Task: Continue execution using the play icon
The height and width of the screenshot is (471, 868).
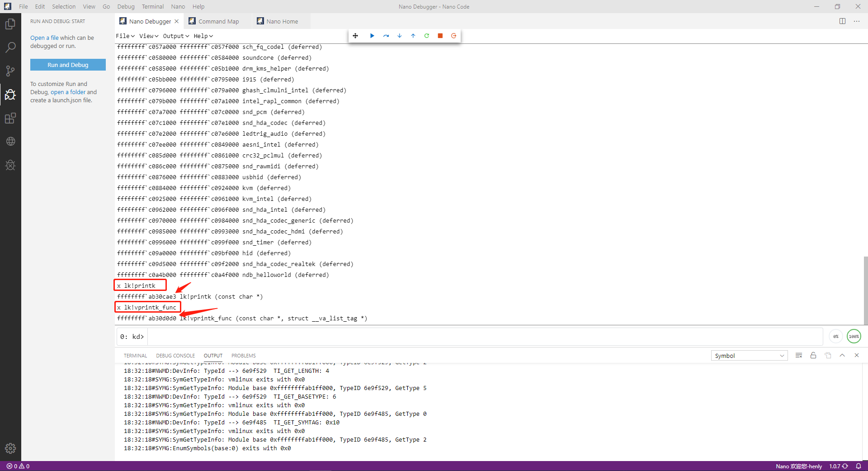Action: (x=372, y=36)
